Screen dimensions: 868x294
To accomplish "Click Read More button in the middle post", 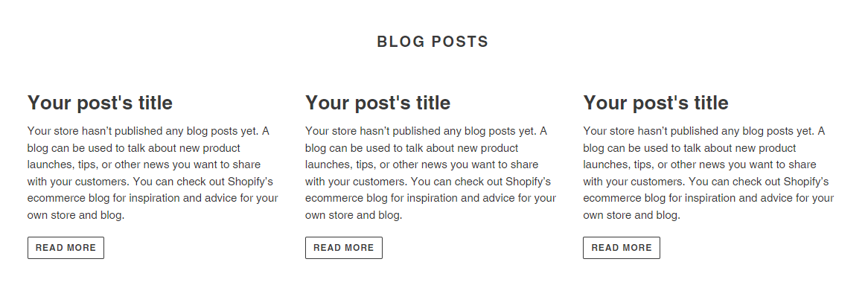I will 344,248.
